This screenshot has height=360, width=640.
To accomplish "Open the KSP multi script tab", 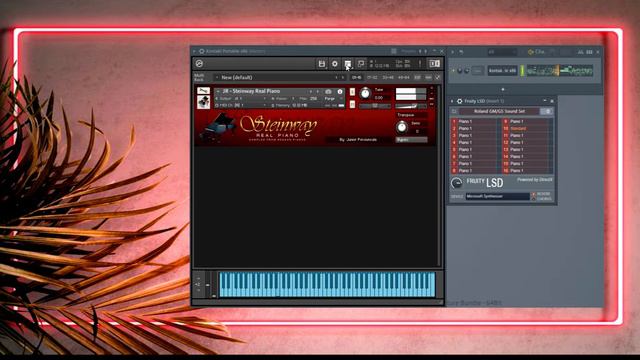I will (x=417, y=77).
